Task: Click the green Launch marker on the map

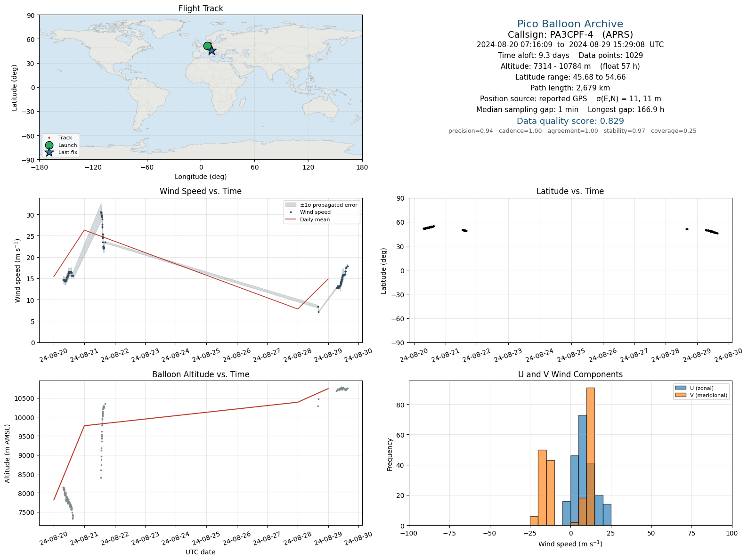Action: 207,46
